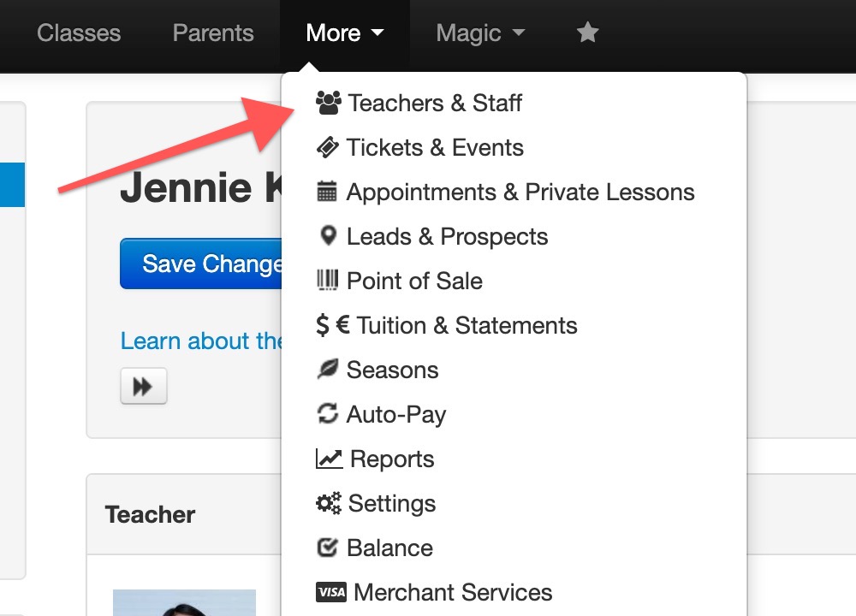
Task: Click the Jennie name heading
Action: point(186,187)
